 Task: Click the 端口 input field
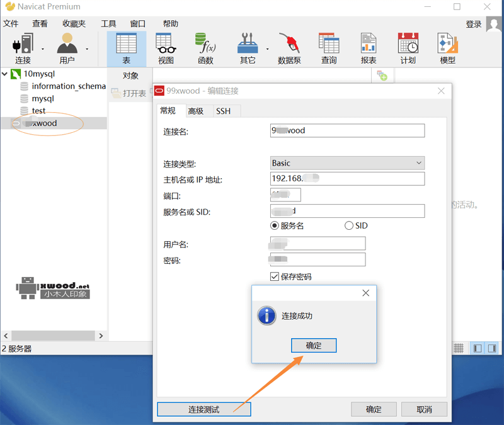click(285, 195)
